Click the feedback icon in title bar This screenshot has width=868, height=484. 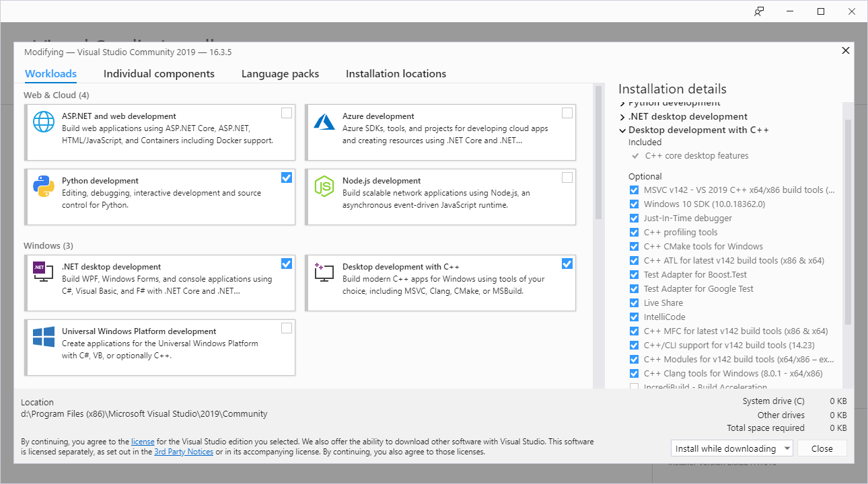pyautogui.click(x=759, y=11)
